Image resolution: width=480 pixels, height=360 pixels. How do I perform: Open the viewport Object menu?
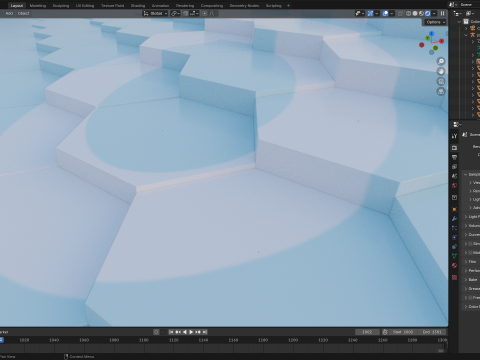[x=23, y=13]
